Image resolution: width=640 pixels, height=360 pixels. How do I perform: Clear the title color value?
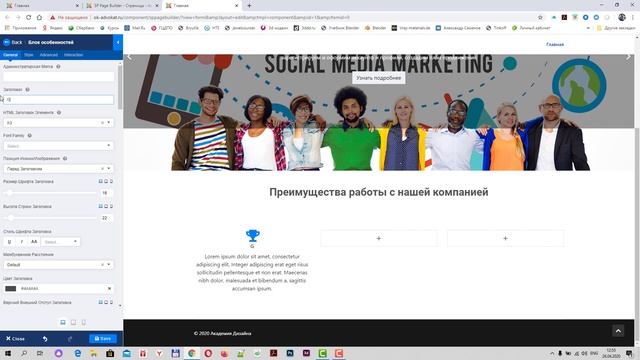coord(109,289)
